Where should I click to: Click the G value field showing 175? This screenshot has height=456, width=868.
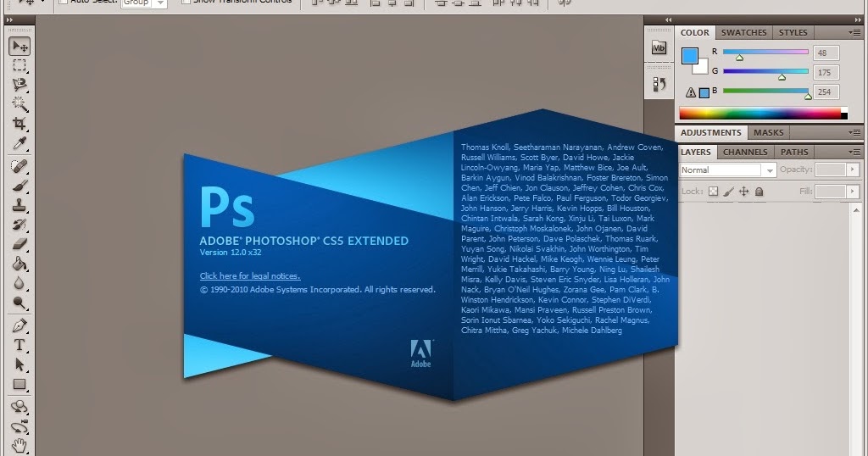point(826,73)
